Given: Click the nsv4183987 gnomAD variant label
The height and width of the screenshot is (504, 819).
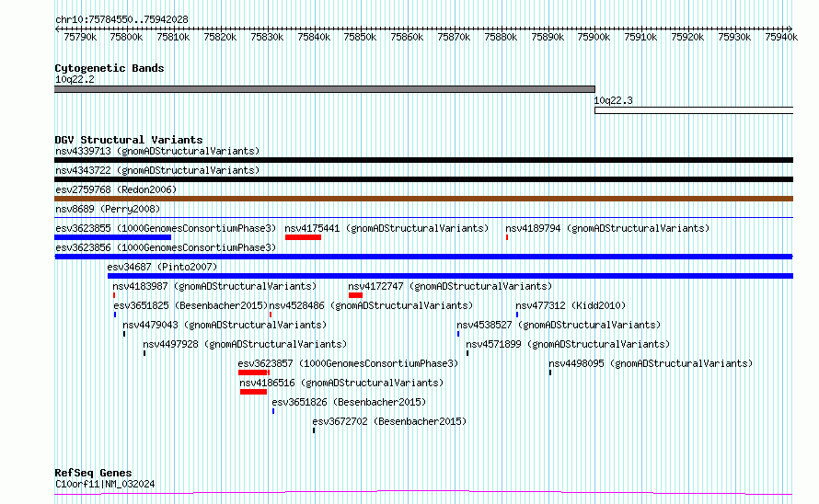Looking at the screenshot, I should click(x=214, y=287).
